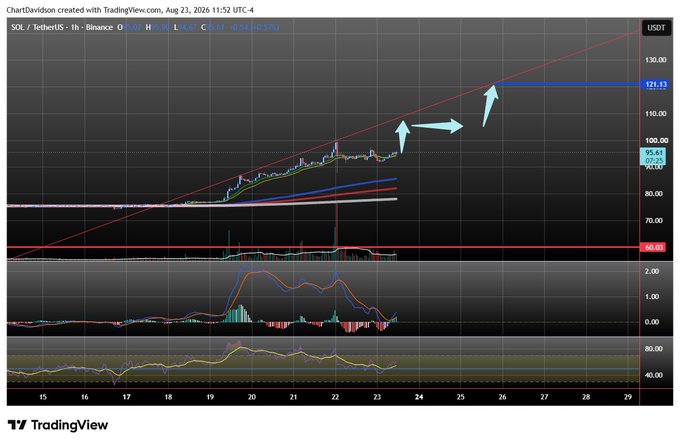The height and width of the screenshot is (444, 680).
Task: Click the 100.00 price axis value
Action: tap(656, 140)
